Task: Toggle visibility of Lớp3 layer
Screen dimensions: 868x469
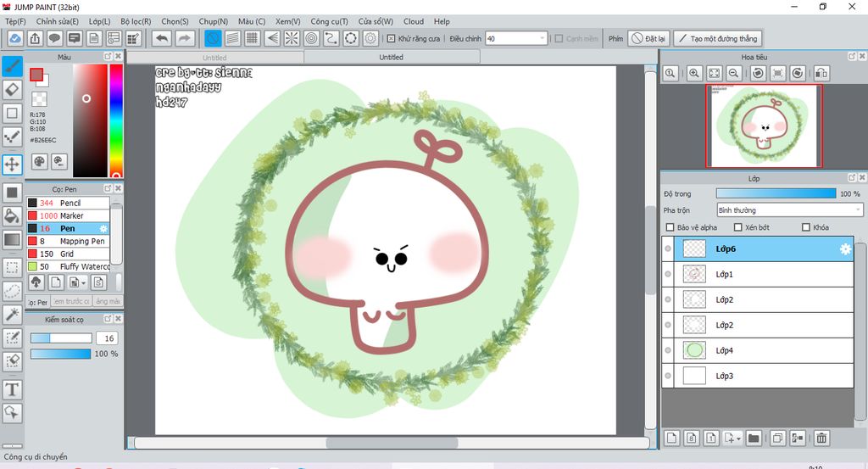Action: coord(668,376)
